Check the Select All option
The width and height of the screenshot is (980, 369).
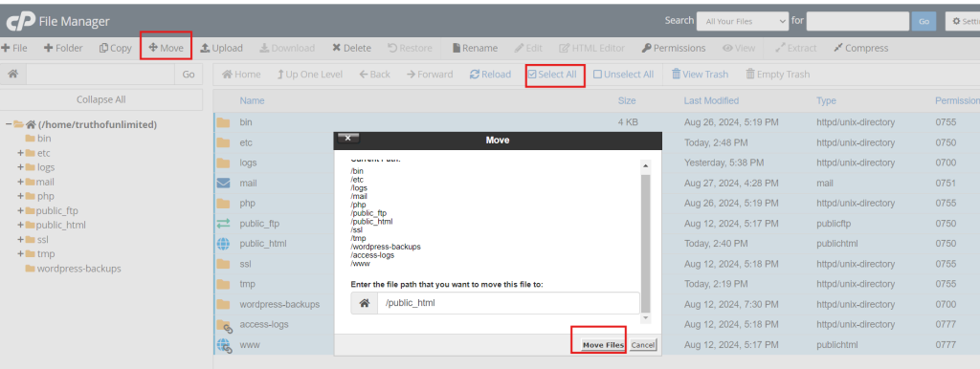552,75
